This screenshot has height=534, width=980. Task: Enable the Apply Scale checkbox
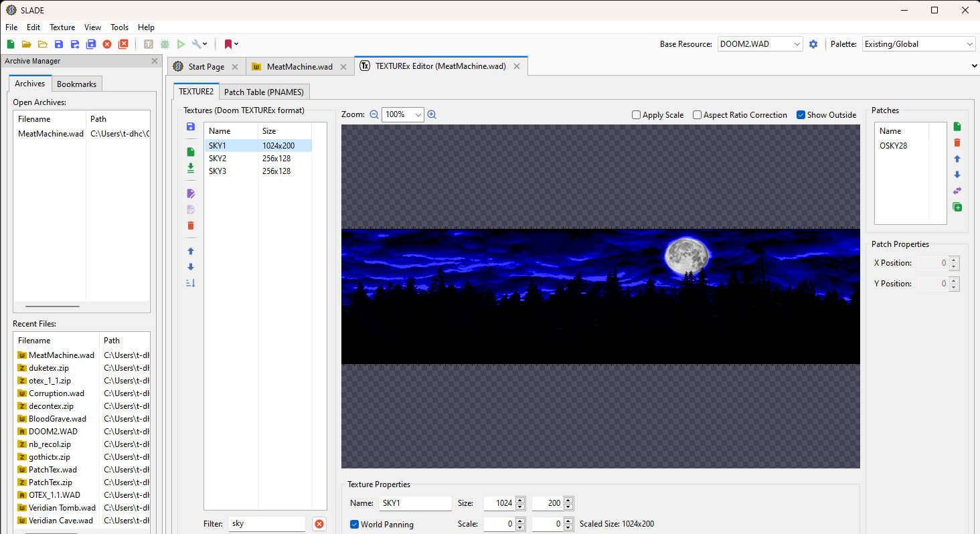point(637,115)
